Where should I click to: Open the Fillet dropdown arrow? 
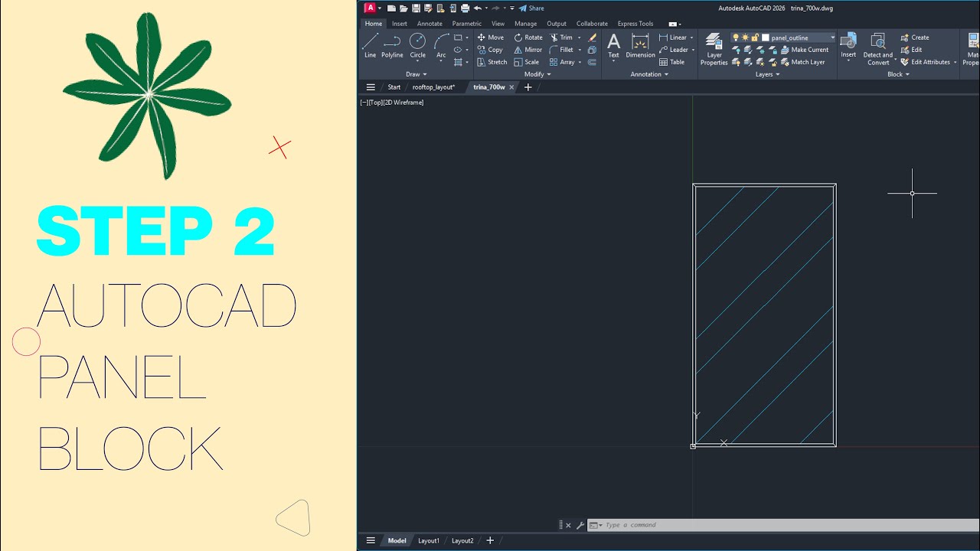[580, 50]
